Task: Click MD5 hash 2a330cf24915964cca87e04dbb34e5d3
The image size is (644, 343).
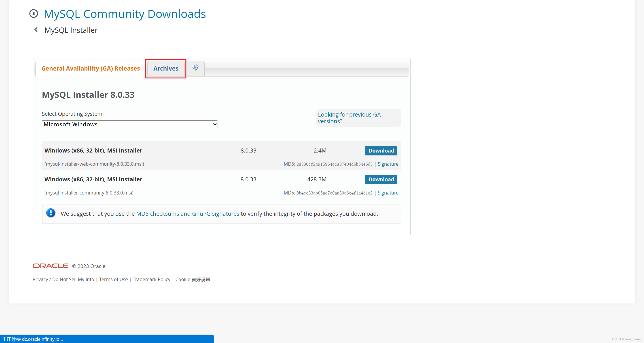Action: [334, 164]
